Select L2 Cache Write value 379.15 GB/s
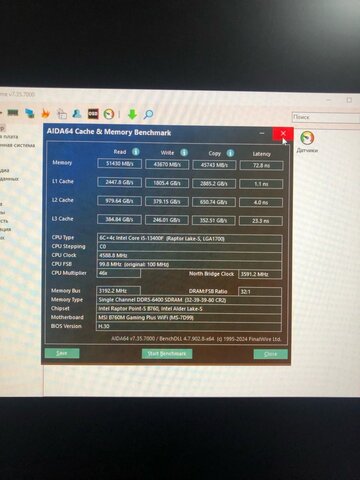The image size is (360, 480). [x=166, y=202]
